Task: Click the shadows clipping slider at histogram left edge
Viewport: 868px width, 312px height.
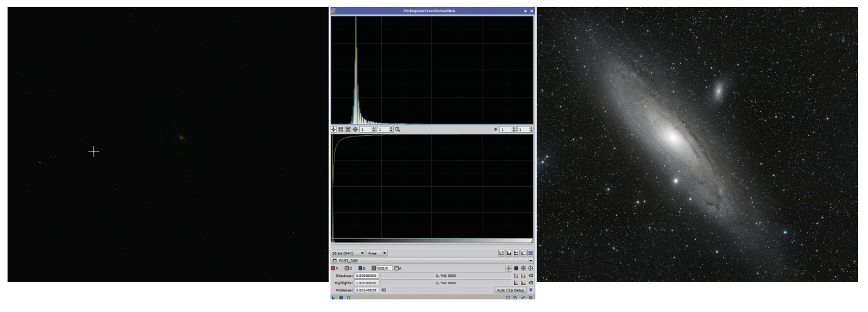Action: [333, 242]
